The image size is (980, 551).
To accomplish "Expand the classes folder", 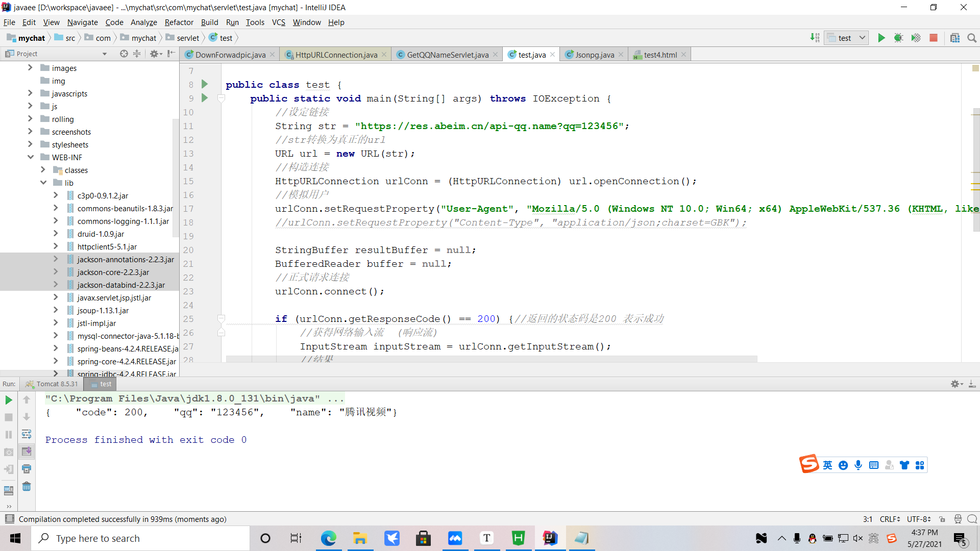I will (43, 170).
